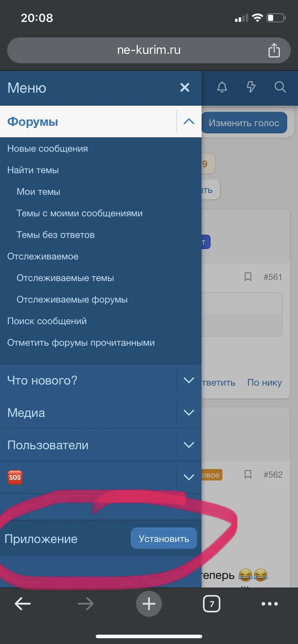The image size is (298, 644).
Task: Bookmark post #562
Action: coord(248,474)
